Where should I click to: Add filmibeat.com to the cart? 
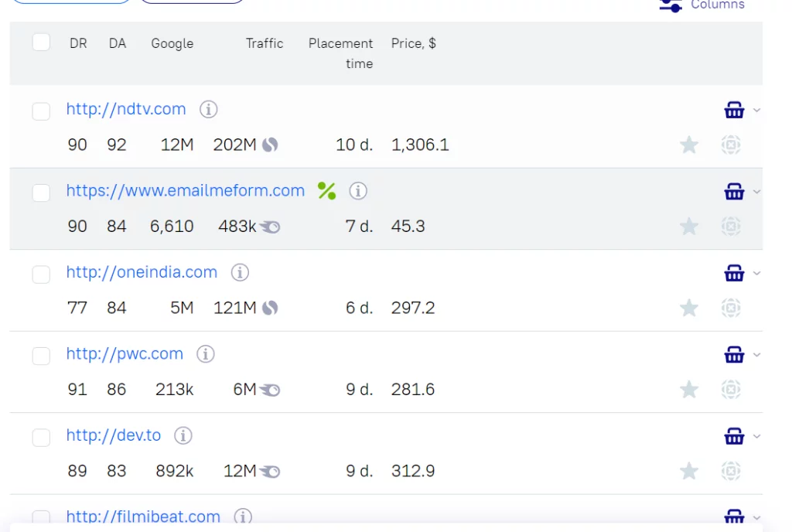tap(734, 517)
